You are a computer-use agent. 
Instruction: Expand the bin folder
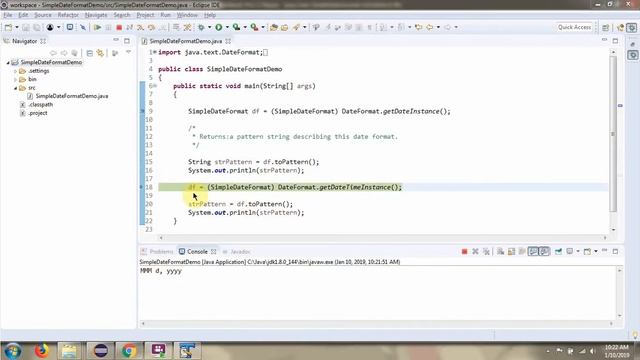tap(16, 80)
